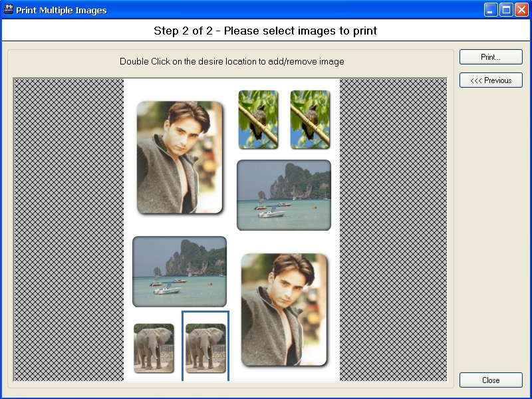The width and height of the screenshot is (532, 399).
Task: Select the man portrait at bottom right
Action: (284, 310)
